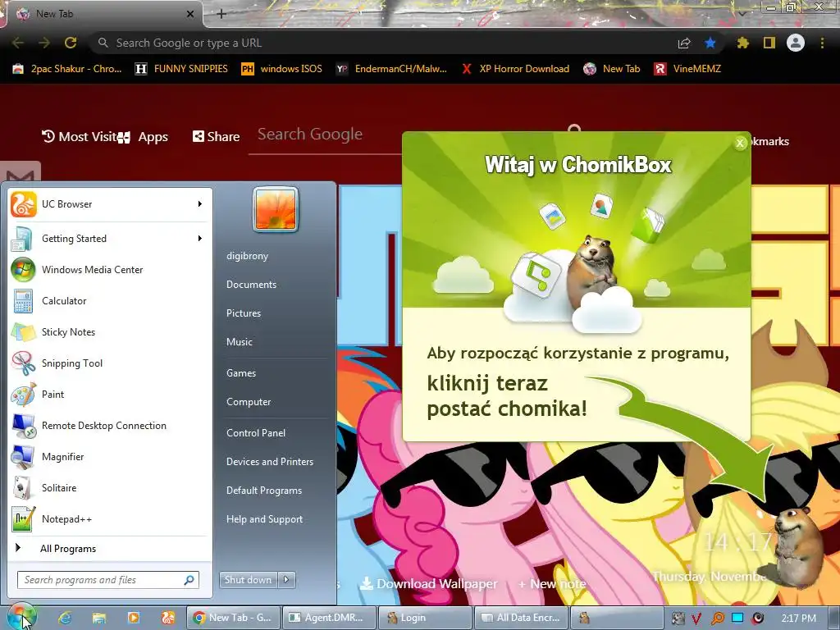Open Devices and Printers
The width and height of the screenshot is (840, 630).
269,462
